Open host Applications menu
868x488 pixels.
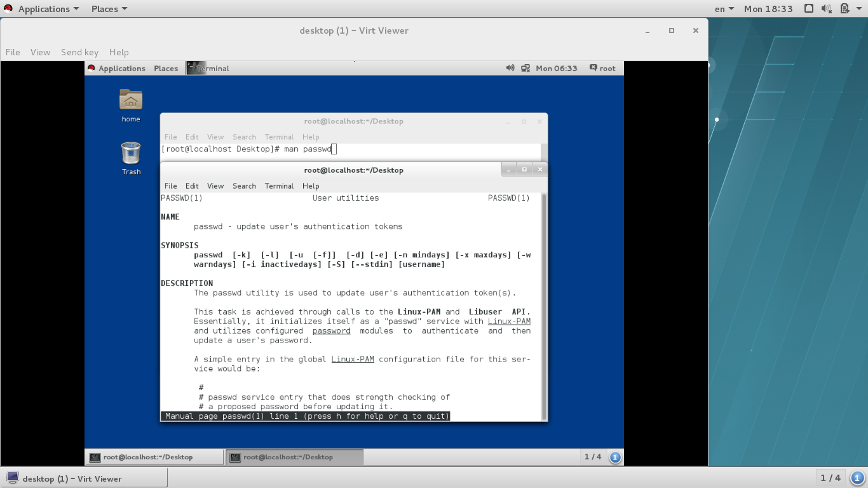point(49,9)
